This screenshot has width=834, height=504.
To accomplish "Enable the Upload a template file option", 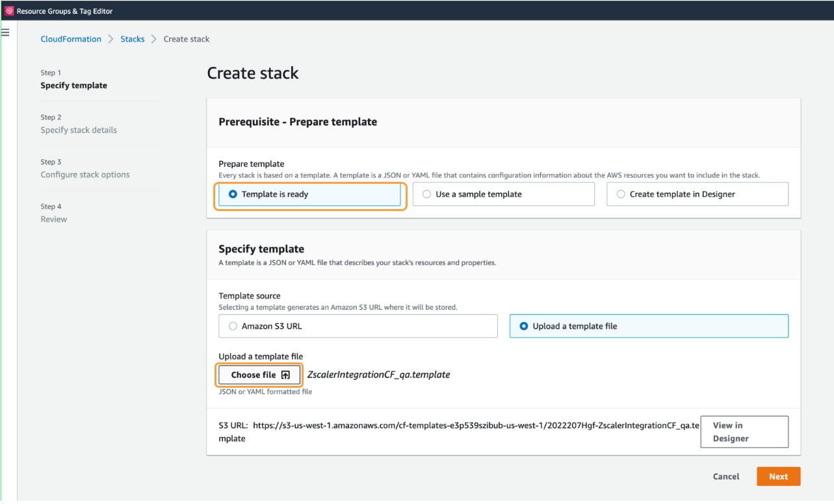I will (524, 326).
